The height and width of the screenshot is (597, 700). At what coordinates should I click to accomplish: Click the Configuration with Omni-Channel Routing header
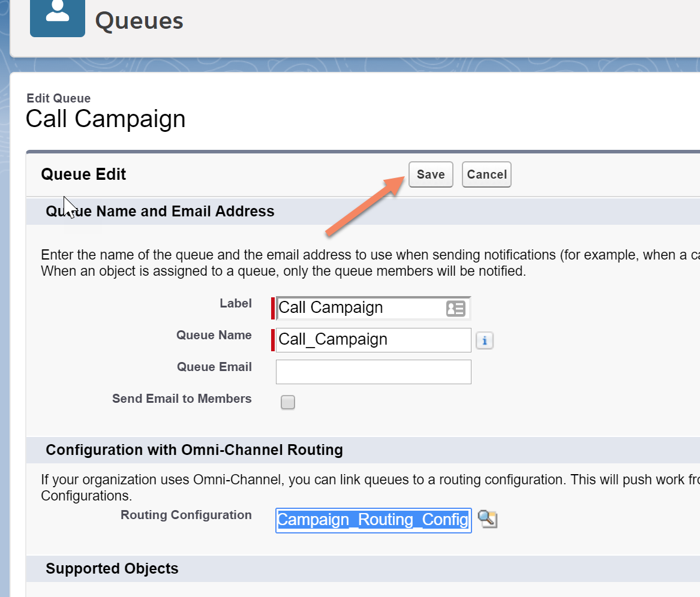click(x=194, y=450)
